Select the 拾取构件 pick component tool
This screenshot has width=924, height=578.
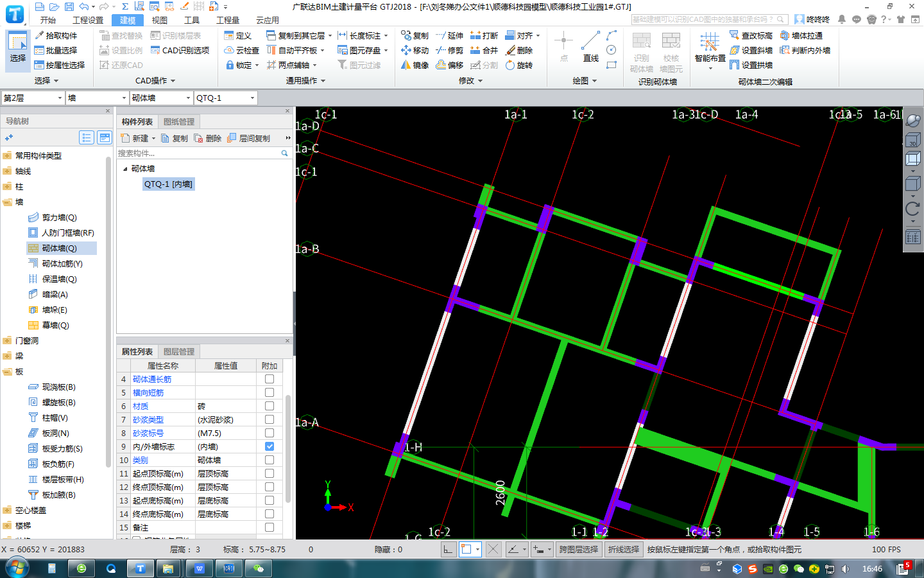(x=56, y=35)
